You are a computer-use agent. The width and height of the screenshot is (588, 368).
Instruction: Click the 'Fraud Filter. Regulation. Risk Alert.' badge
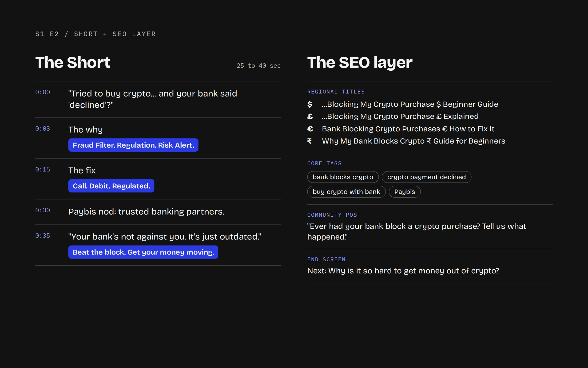133,145
